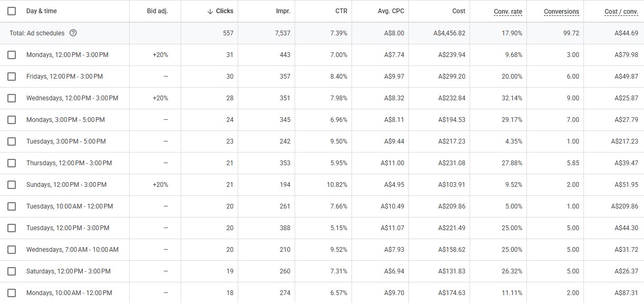Edit empty bid adjustment for Tuesdays 3:00 PM - 5:00 PM

pos(165,141)
